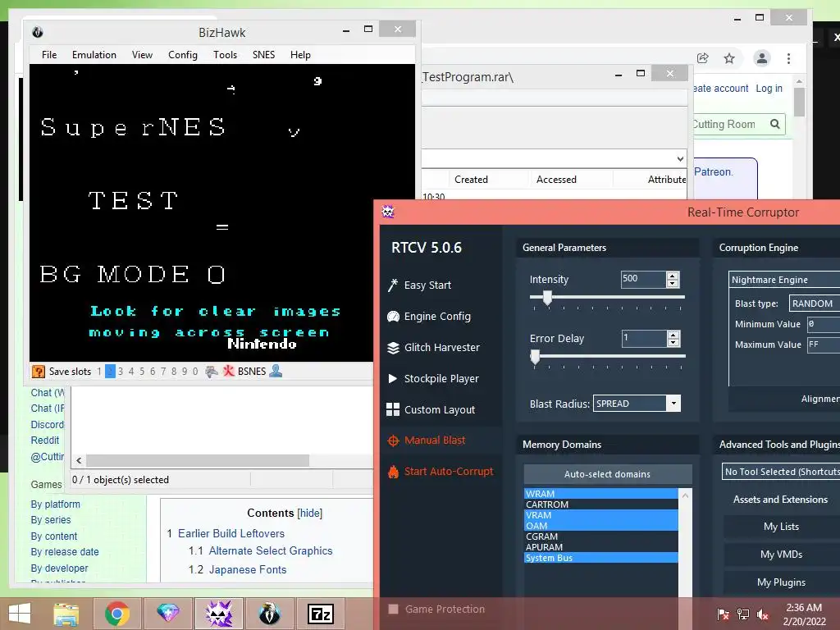
Task: Open the Stockpile Player
Action: click(x=433, y=378)
